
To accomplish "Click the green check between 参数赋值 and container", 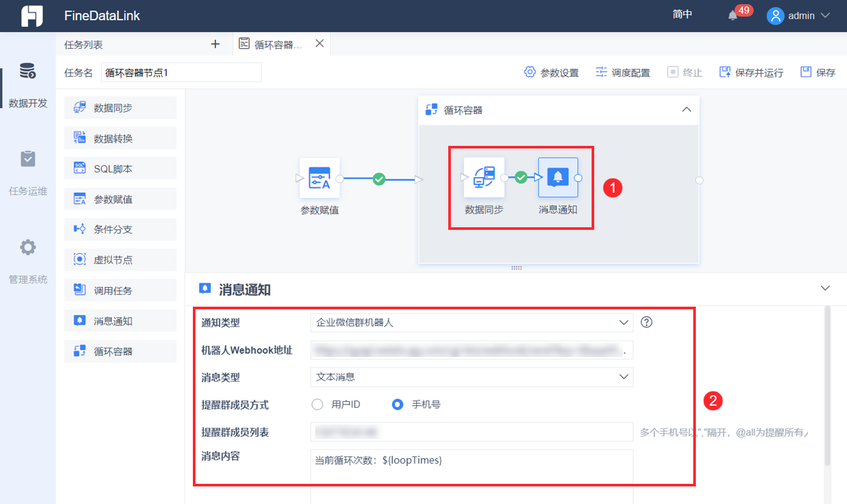I will [x=379, y=178].
